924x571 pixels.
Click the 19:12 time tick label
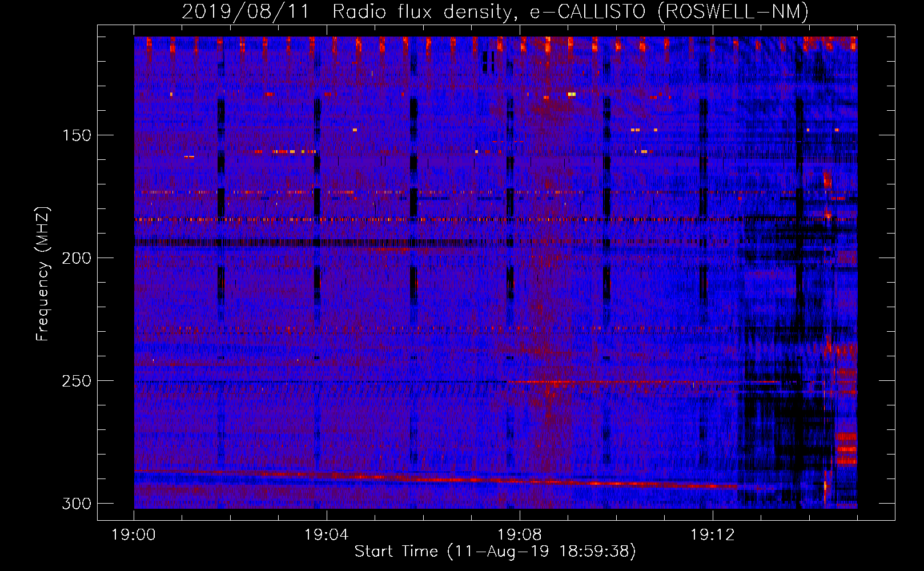713,535
